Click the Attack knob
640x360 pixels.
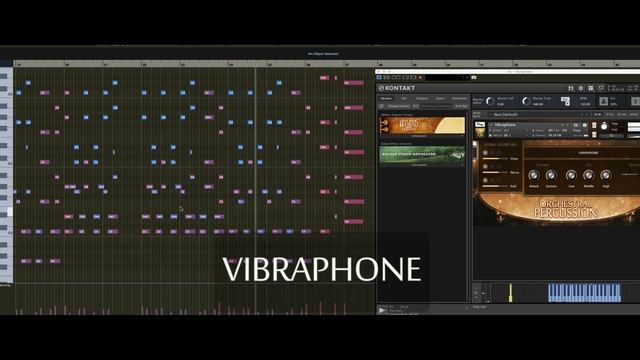pyautogui.click(x=533, y=176)
